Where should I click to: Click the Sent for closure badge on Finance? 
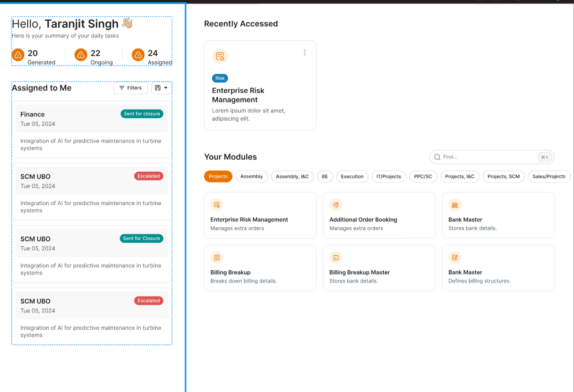tap(141, 114)
